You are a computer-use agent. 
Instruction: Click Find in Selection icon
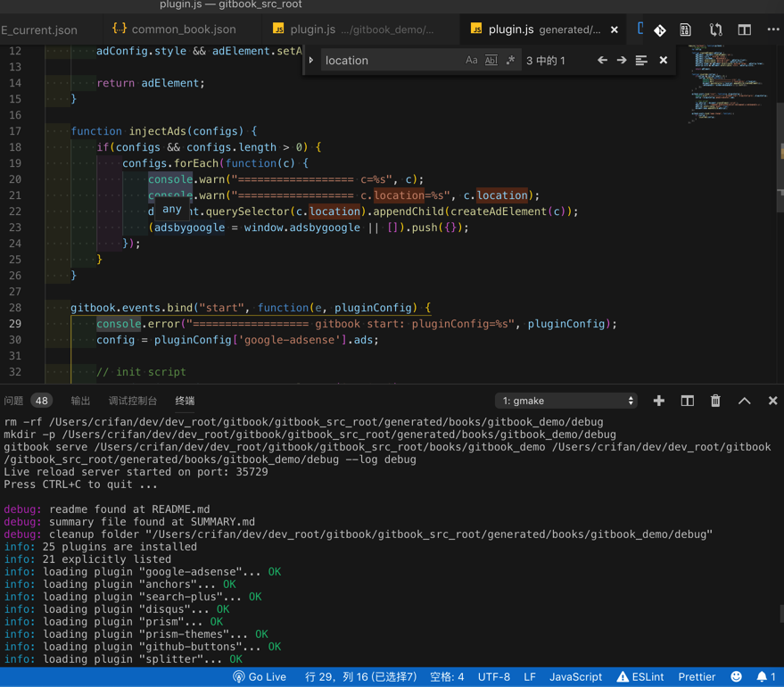coord(641,61)
